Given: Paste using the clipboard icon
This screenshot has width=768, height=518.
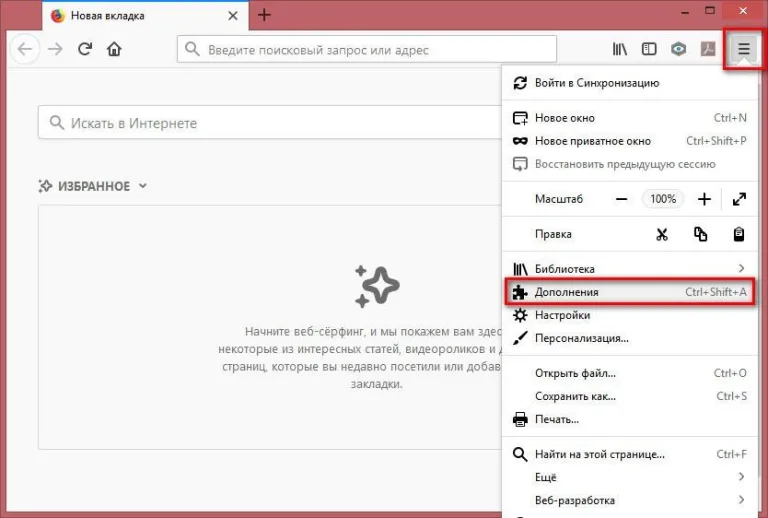Looking at the screenshot, I should (x=739, y=234).
